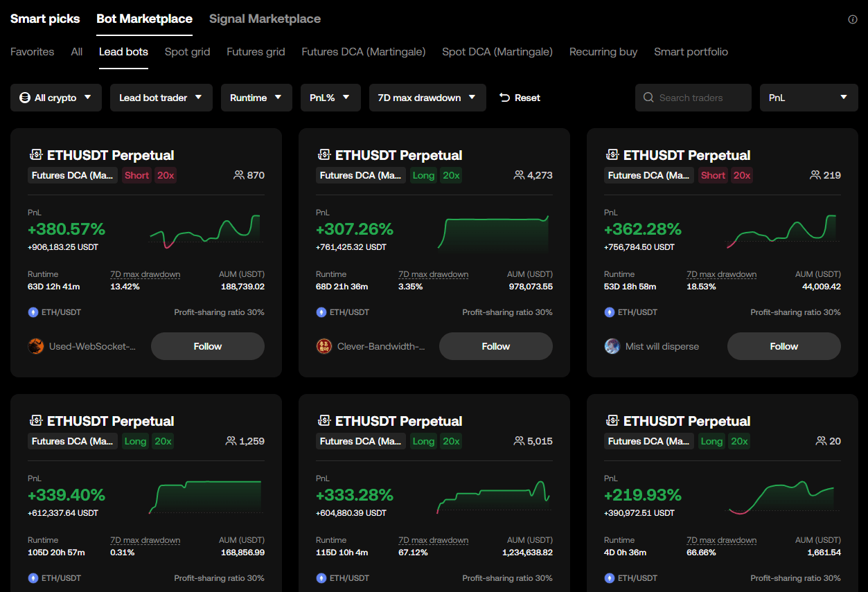Open Clever-Bandwidth trader profile name
Viewport: 868px width, 592px height.
(x=381, y=346)
